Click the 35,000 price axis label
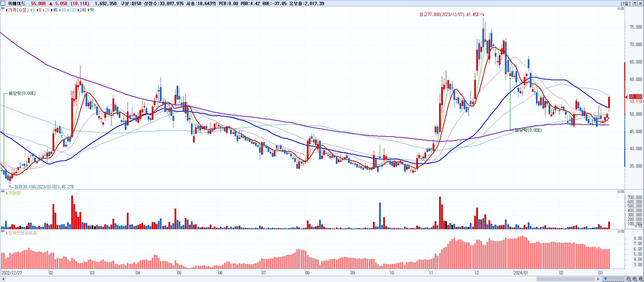 click(x=635, y=166)
